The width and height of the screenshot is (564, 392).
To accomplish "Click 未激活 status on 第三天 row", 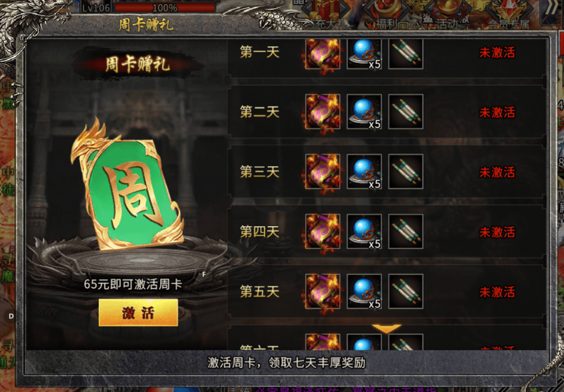I will click(x=497, y=172).
